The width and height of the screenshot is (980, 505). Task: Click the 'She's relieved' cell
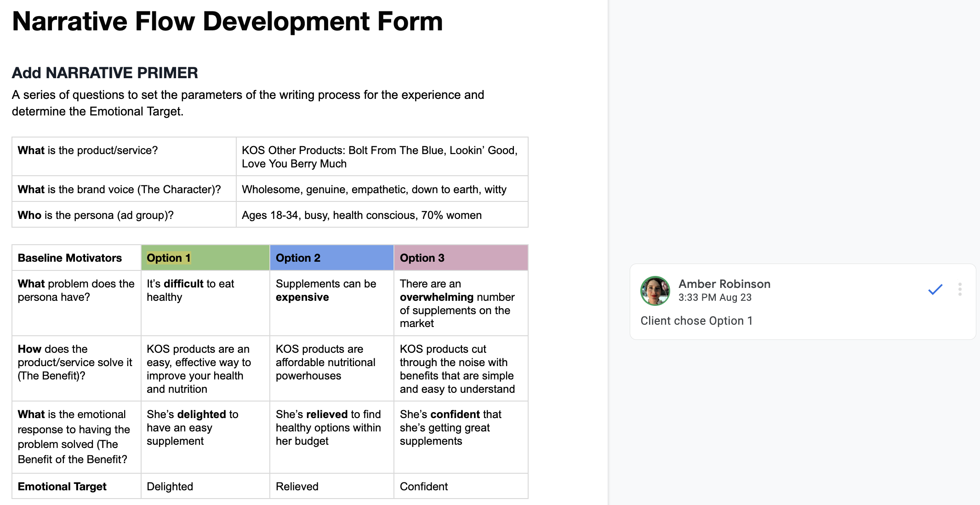(x=331, y=437)
